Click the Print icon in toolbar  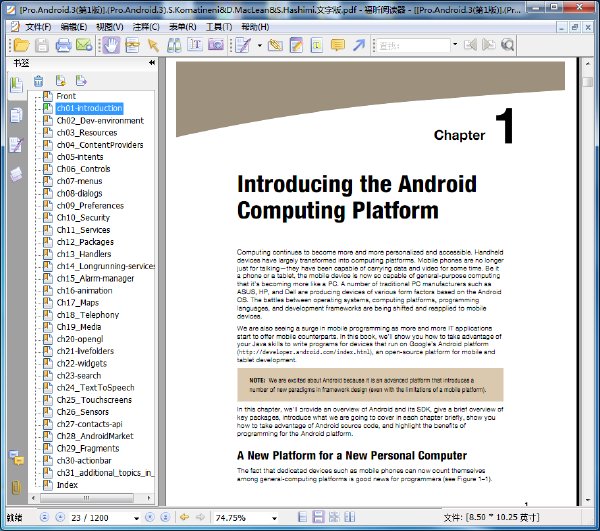point(63,45)
